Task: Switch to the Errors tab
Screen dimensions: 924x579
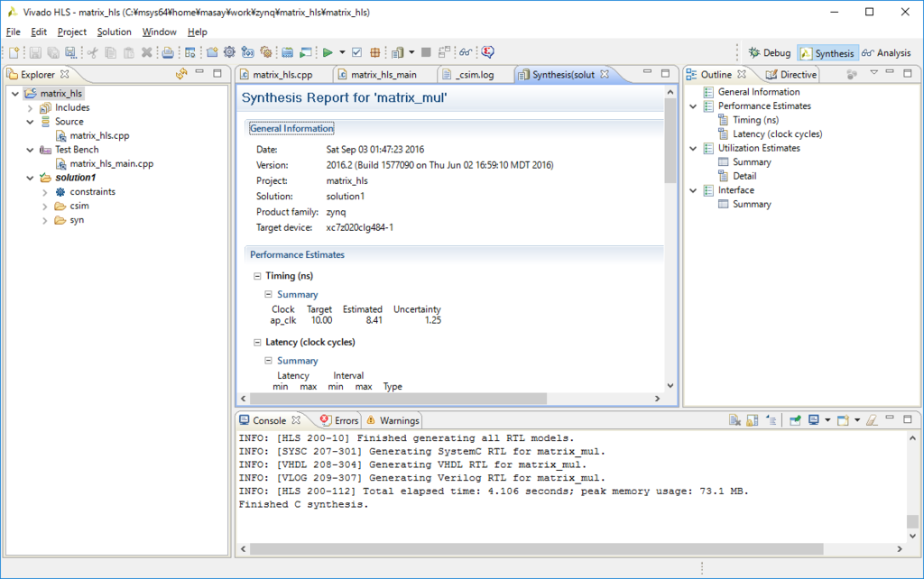Action: (x=339, y=420)
